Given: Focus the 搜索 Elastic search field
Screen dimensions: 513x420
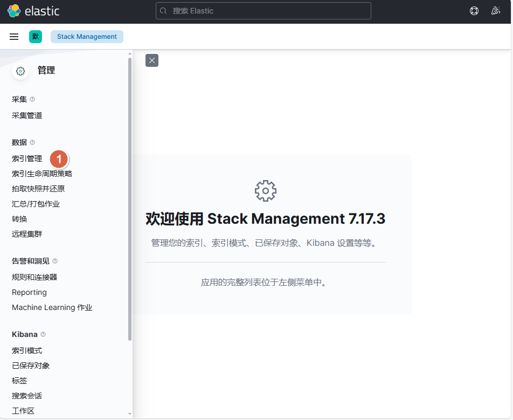Looking at the screenshot, I should coord(264,11).
